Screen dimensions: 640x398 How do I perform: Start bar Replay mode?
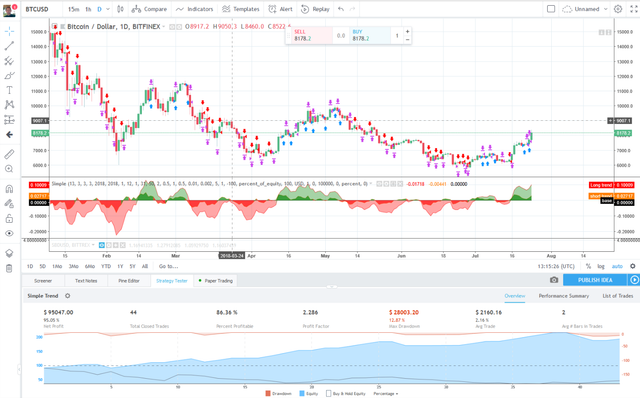tap(315, 9)
